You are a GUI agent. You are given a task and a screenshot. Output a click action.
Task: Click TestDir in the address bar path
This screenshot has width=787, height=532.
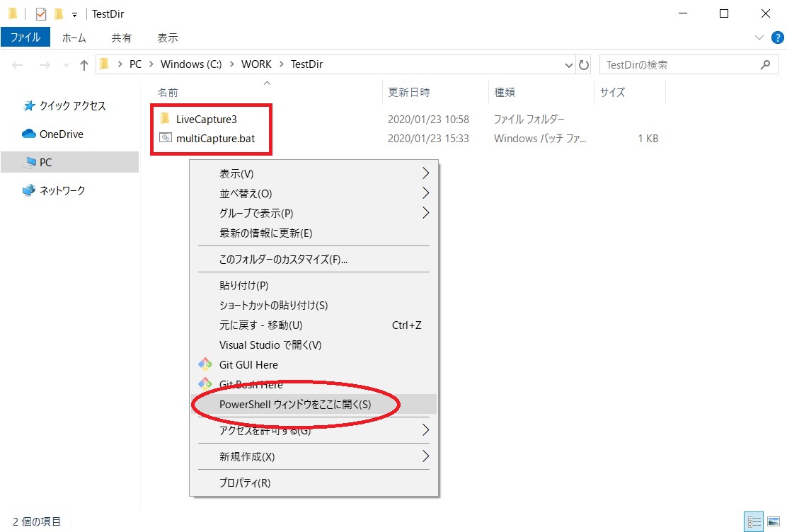pyautogui.click(x=306, y=64)
